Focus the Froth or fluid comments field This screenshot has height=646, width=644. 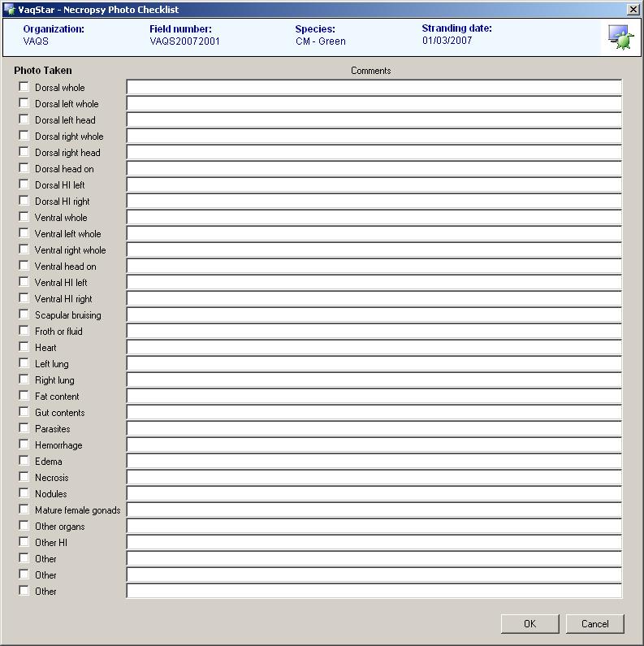coord(374,332)
